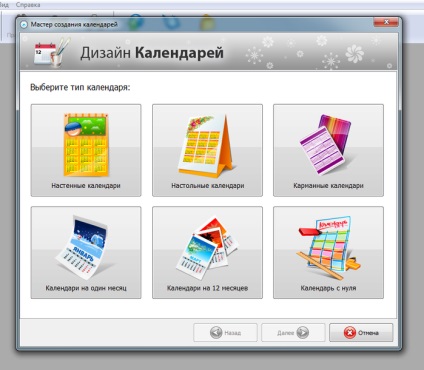The width and height of the screenshot is (424, 370).
Task: Click the Дизайн Календарей header title
Action: tap(152, 53)
